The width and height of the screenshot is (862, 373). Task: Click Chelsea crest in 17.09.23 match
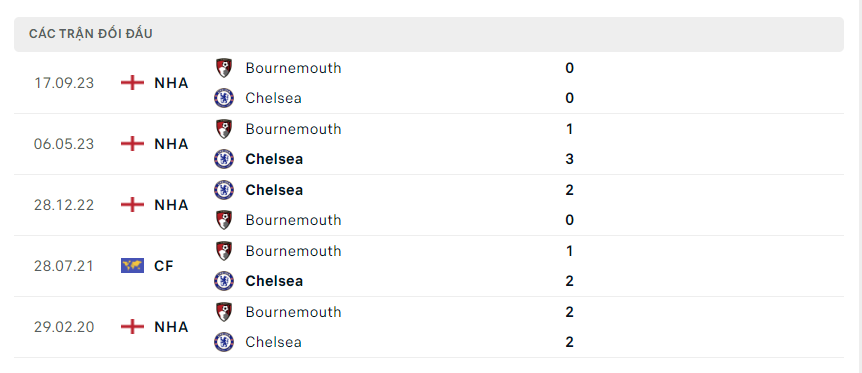tap(224, 98)
